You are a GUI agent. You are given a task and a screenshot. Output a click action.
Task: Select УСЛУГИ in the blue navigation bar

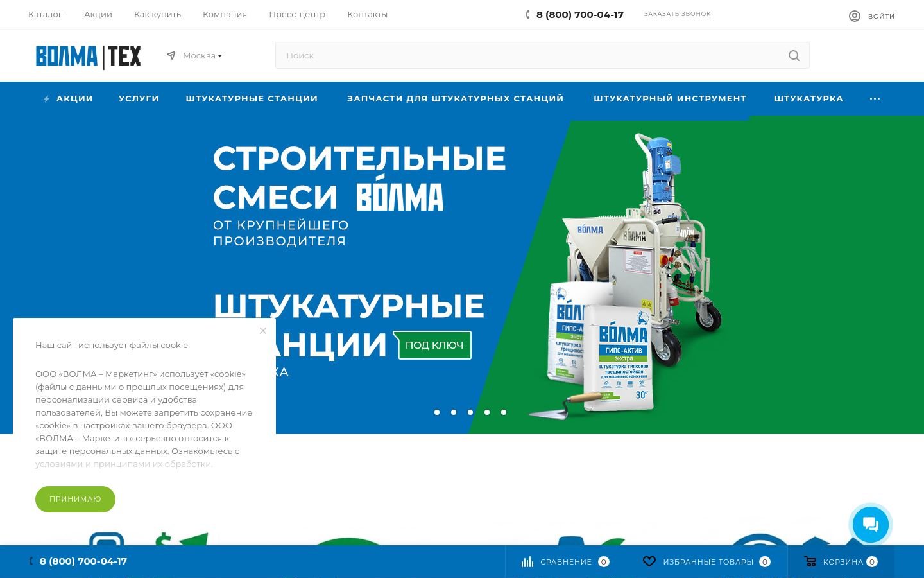coord(139,99)
